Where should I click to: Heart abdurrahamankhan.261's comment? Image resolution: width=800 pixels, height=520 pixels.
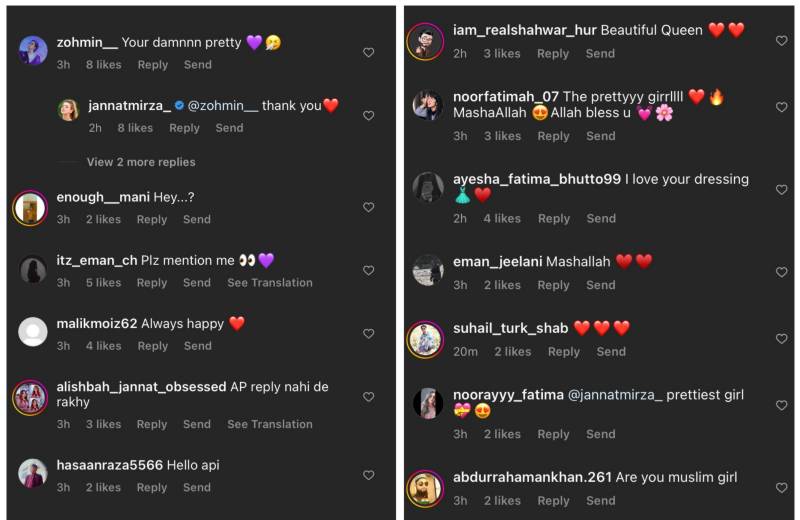(x=781, y=488)
